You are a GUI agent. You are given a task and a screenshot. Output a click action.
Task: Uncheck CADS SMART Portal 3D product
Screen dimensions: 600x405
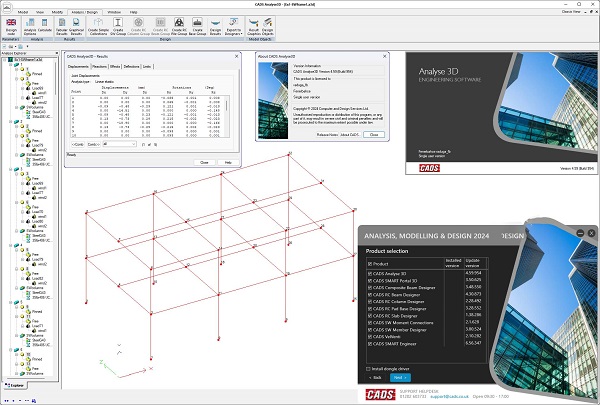pyautogui.click(x=370, y=281)
